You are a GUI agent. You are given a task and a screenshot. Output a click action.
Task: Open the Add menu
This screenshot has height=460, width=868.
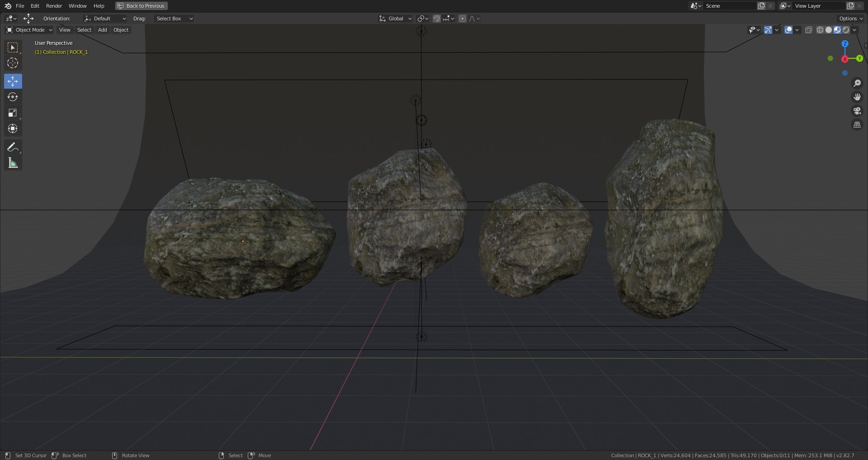point(102,30)
